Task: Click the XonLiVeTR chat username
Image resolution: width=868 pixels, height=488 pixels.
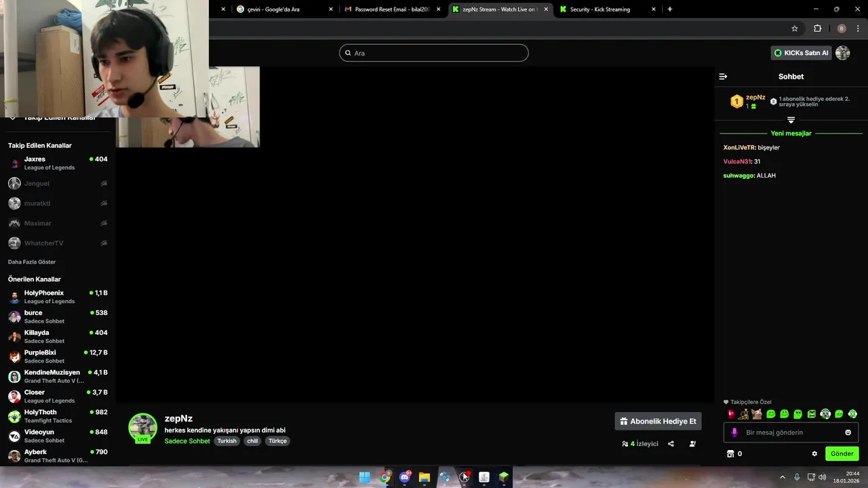Action: click(739, 148)
